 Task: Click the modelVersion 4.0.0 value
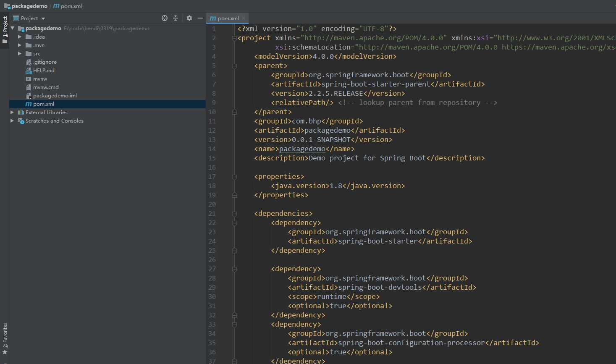pyautogui.click(x=323, y=56)
